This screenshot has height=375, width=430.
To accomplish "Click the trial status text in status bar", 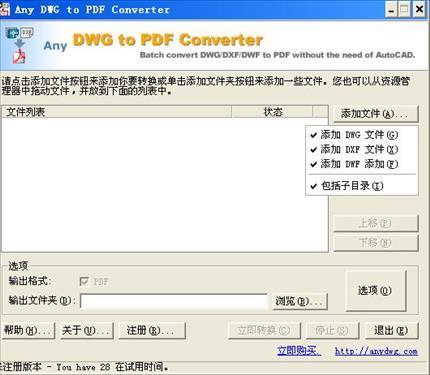I will click(84, 367).
